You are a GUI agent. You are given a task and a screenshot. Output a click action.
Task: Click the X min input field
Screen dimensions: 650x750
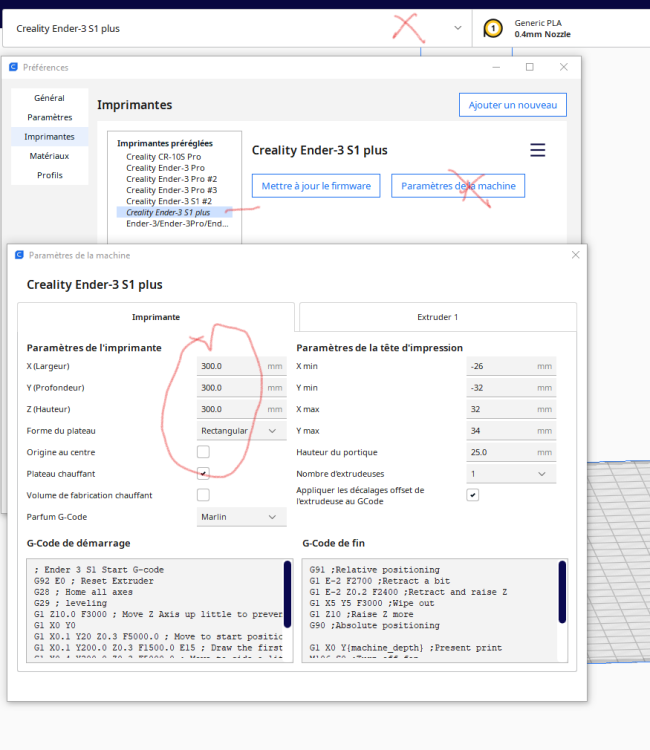[511, 366]
